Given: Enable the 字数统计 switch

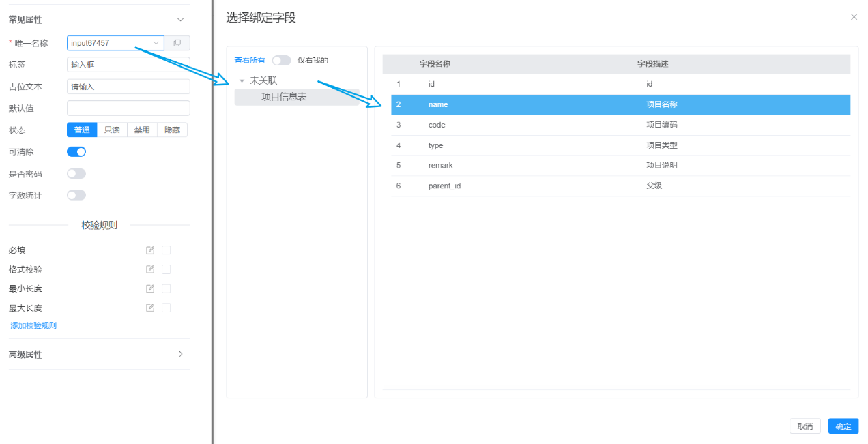Looking at the screenshot, I should click(x=76, y=195).
